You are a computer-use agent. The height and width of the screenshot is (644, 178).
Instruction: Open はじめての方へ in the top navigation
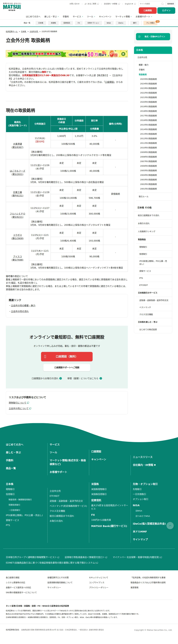pos(33,17)
